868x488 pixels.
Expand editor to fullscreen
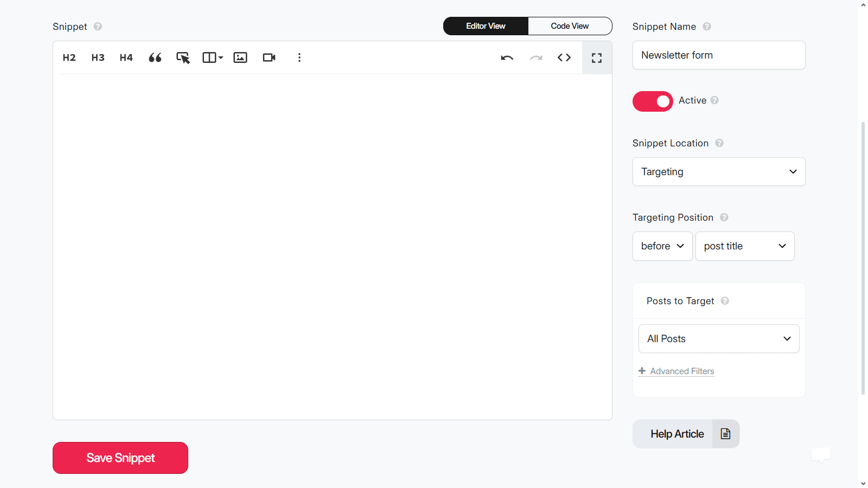[597, 57]
